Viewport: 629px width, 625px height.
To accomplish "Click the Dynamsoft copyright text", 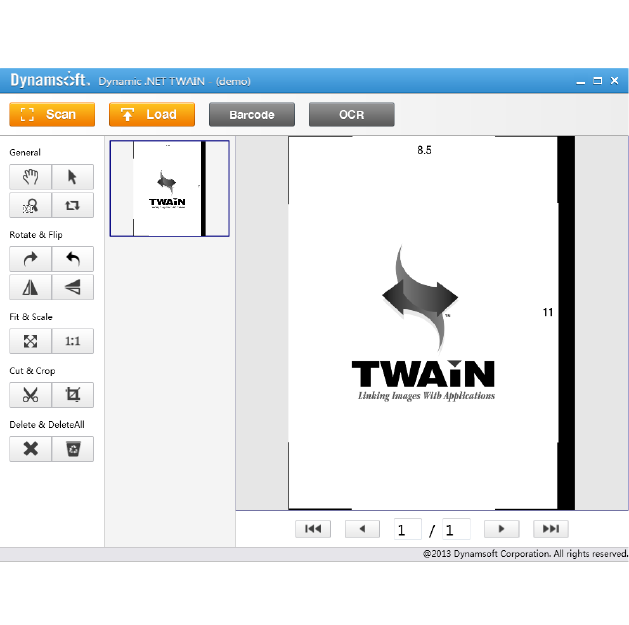I will (526, 554).
